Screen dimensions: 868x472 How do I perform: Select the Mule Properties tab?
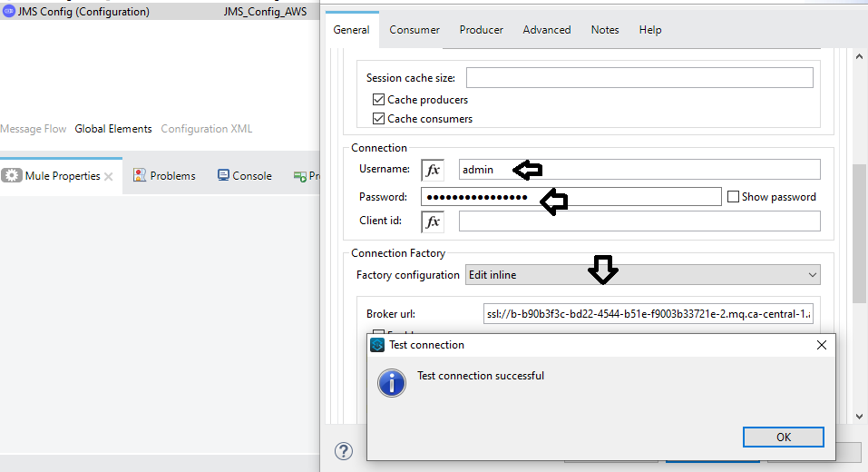click(61, 175)
